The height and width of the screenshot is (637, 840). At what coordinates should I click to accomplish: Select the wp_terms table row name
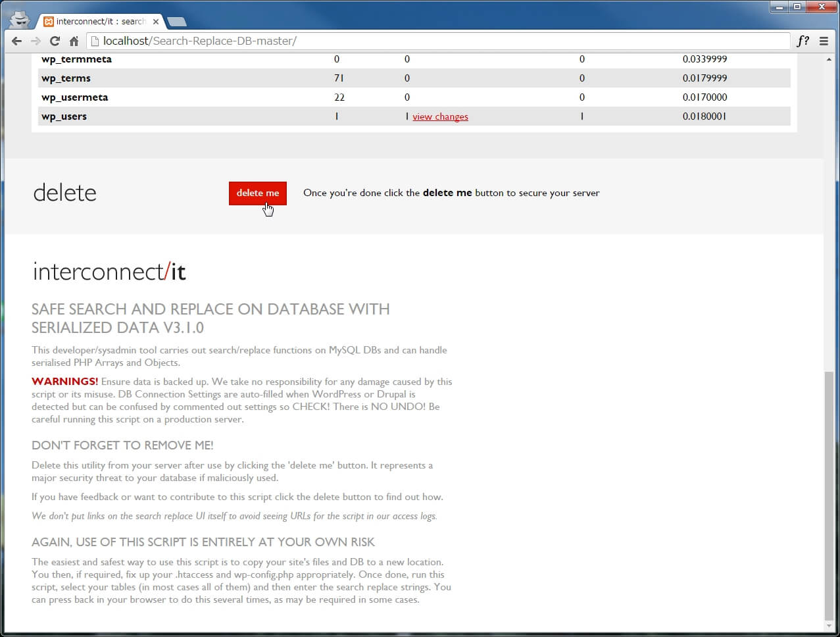[66, 78]
